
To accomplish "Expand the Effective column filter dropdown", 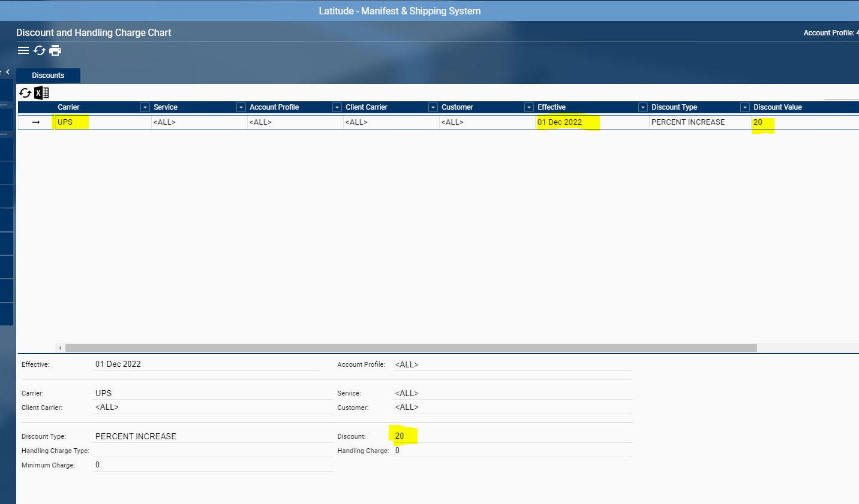I will point(642,107).
